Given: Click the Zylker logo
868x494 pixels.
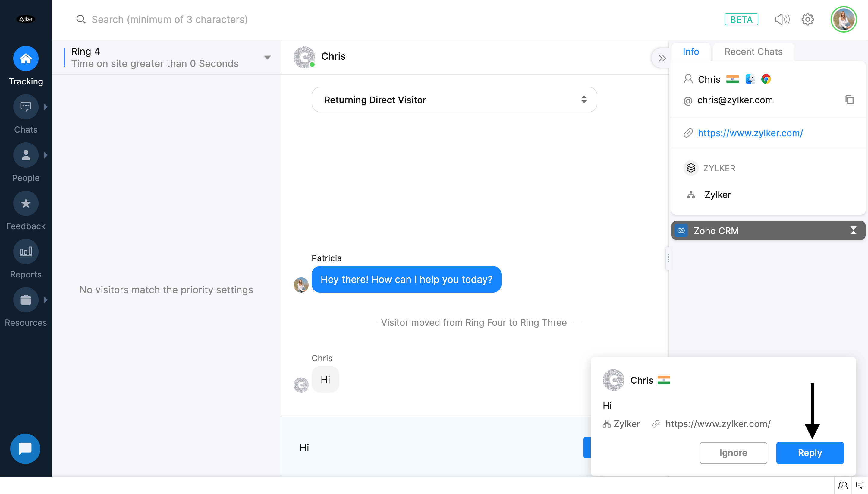Looking at the screenshot, I should tap(26, 19).
